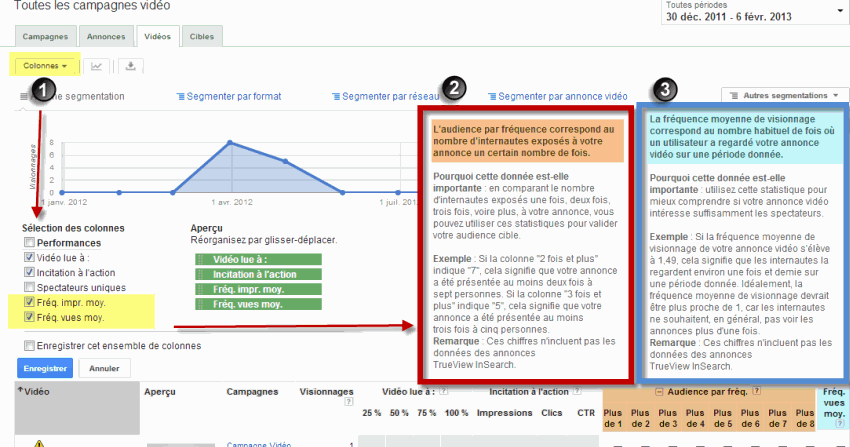The image size is (850, 447).
Task: Click the warning icon in video row
Action: click(x=38, y=444)
